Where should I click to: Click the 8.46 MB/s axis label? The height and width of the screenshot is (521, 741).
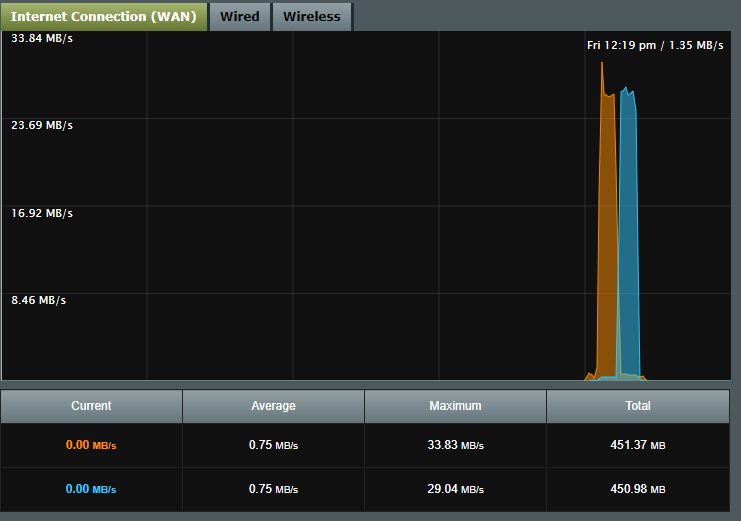pyautogui.click(x=38, y=299)
